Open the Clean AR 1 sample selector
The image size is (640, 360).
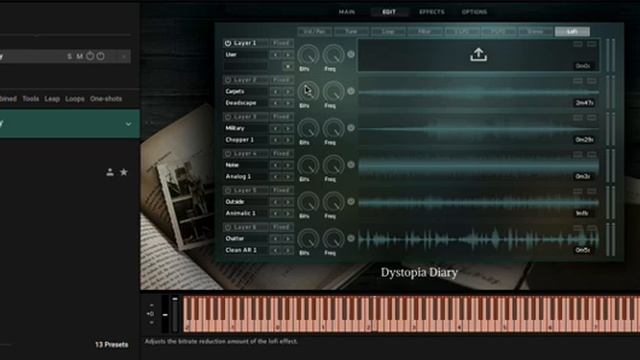pos(246,250)
